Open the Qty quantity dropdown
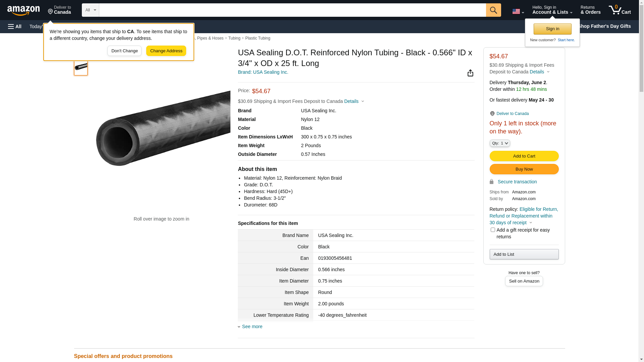644x362 pixels. pos(500,143)
